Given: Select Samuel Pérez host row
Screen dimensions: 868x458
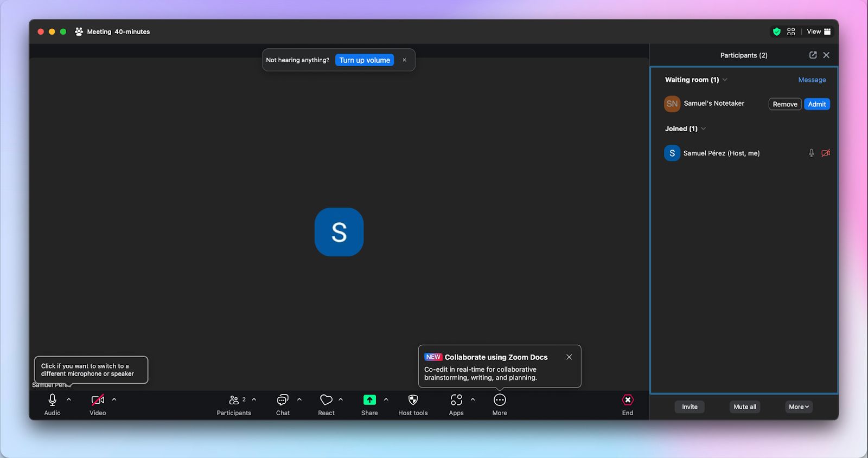Looking at the screenshot, I should (x=744, y=153).
